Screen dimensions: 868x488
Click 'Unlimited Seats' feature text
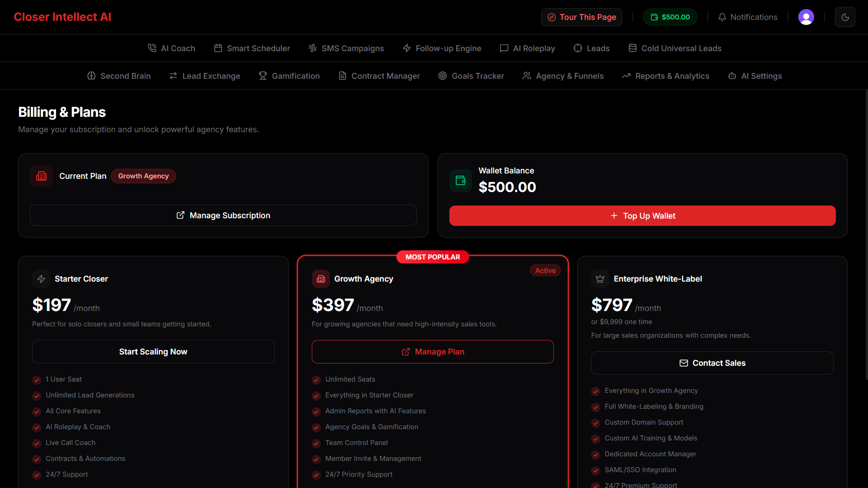click(350, 379)
